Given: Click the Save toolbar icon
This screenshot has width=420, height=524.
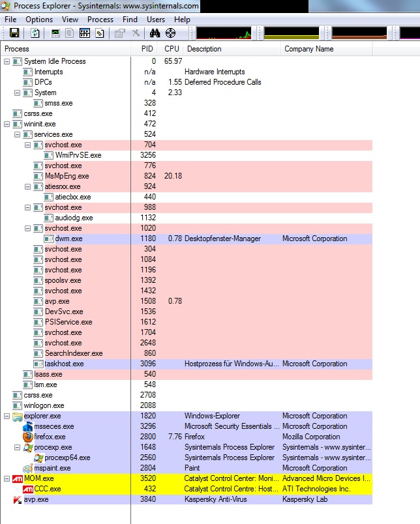Looking at the screenshot, I should click(x=15, y=33).
